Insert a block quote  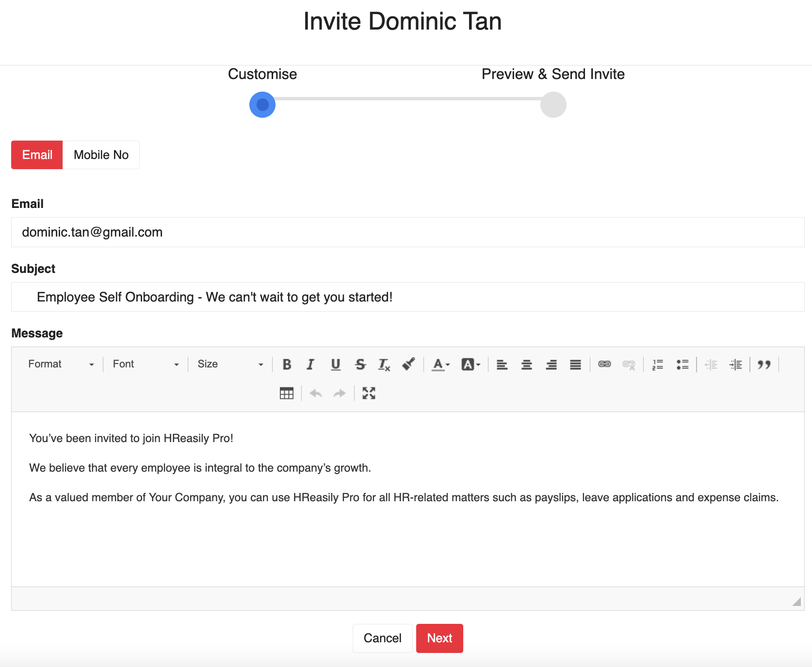tap(764, 364)
